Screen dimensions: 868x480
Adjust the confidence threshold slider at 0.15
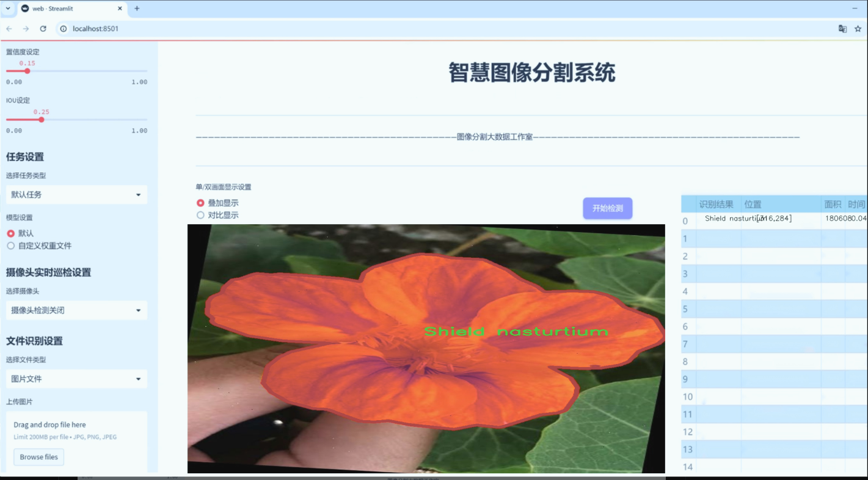pyautogui.click(x=27, y=71)
